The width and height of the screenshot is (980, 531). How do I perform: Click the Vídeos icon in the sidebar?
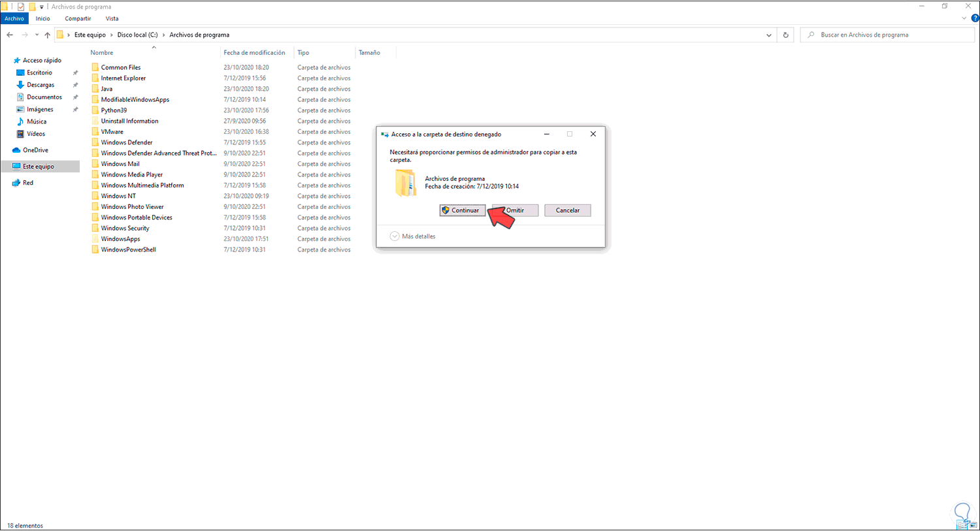coord(20,134)
